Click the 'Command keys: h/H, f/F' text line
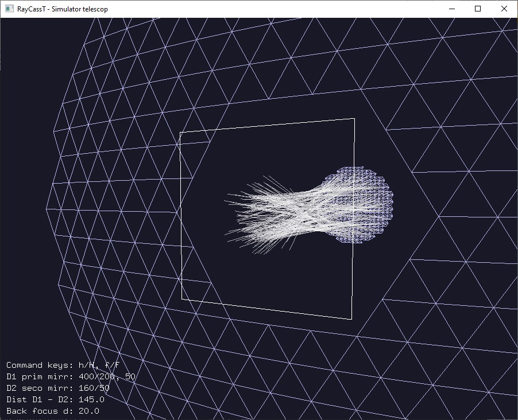The height and width of the screenshot is (420, 518). tap(63, 365)
